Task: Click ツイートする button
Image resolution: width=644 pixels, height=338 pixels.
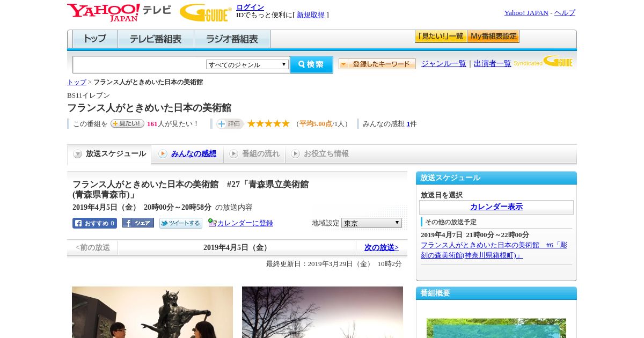Action: [x=181, y=223]
